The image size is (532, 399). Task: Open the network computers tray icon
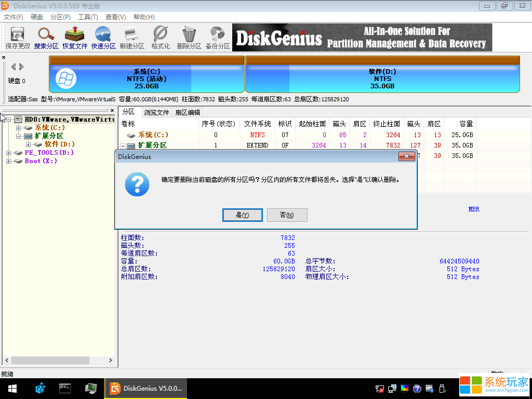tap(392, 389)
